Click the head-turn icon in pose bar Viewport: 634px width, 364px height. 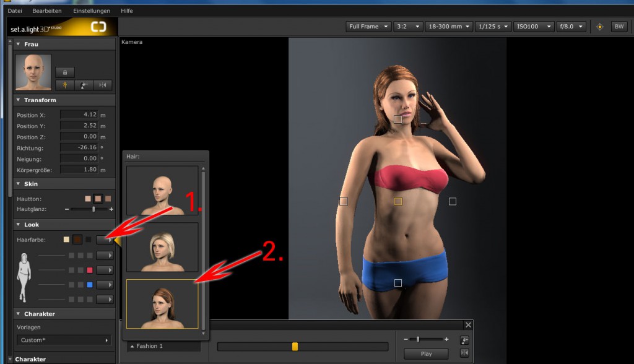pos(464,340)
